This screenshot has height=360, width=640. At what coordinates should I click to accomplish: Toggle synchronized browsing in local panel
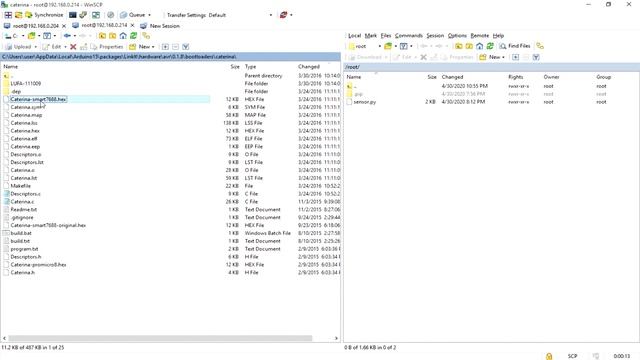(x=146, y=36)
